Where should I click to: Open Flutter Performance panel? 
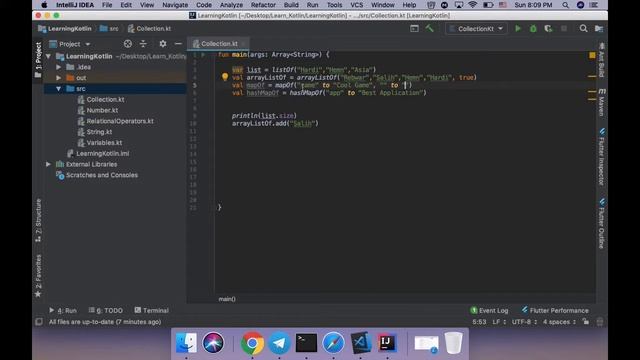(555, 310)
